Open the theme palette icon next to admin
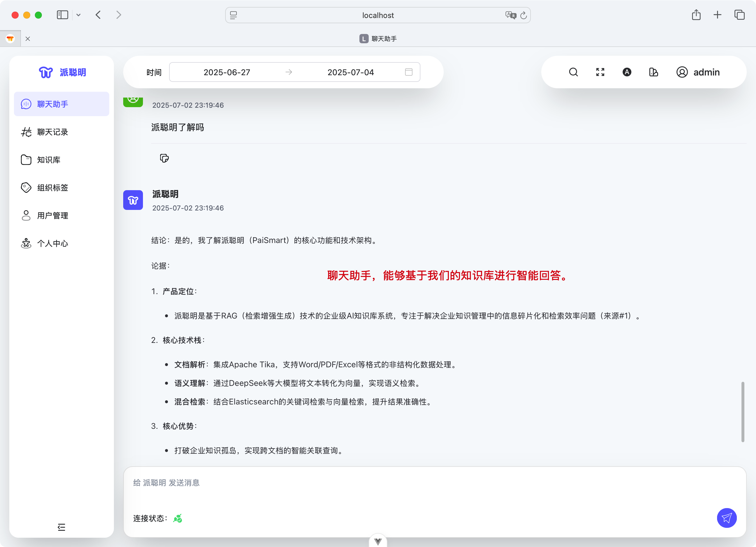 pyautogui.click(x=654, y=72)
